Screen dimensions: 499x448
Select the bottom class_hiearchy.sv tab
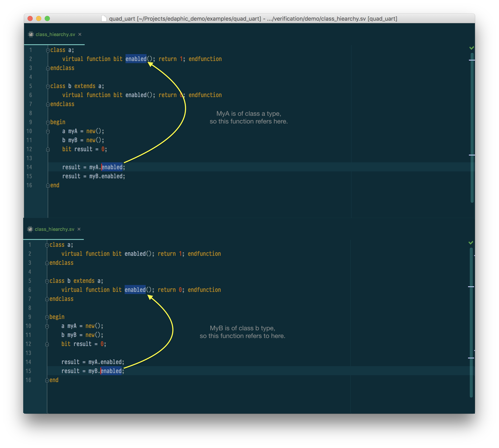(x=54, y=229)
